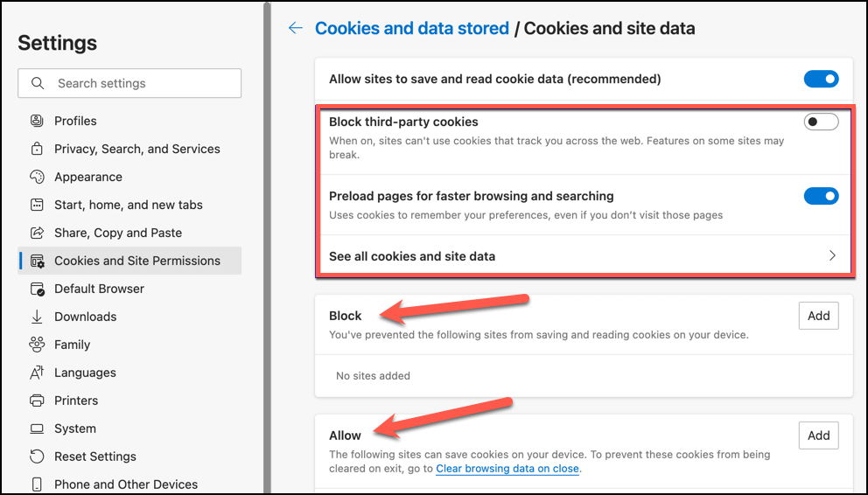Screen dimensions: 868x495
Task: Click Add button in Allow section
Action: [818, 436]
